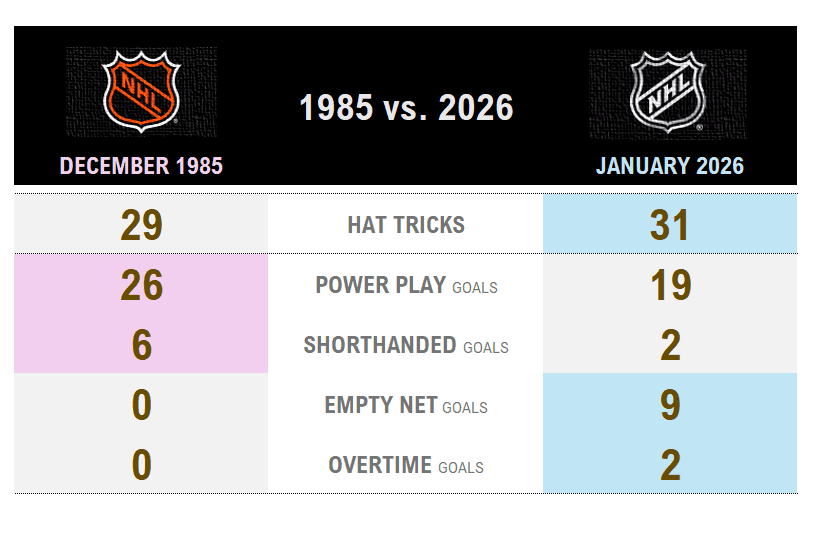The image size is (814, 535).
Task: Click the orange NHL logo for 1985
Action: coord(141,92)
